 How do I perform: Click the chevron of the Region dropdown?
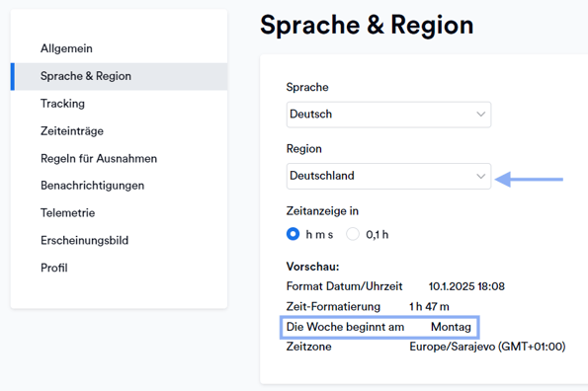480,176
